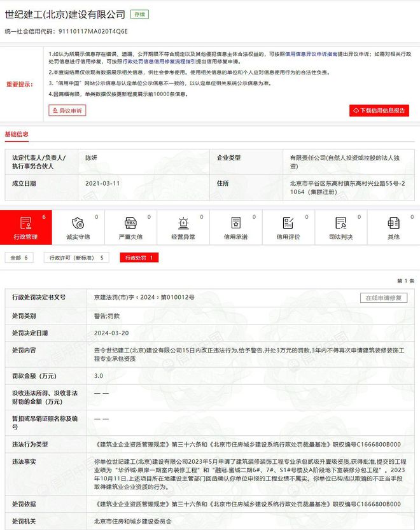Select the address text 北京市平谷区东高村镇

[x=320, y=183]
